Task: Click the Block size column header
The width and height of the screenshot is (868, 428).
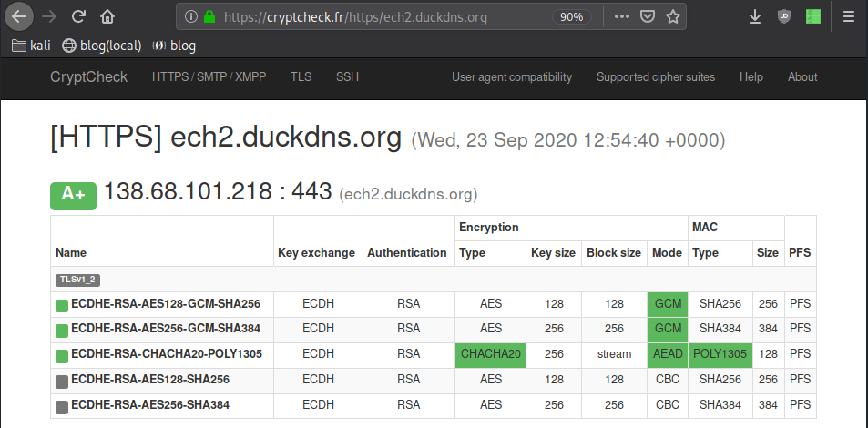Action: (x=614, y=253)
